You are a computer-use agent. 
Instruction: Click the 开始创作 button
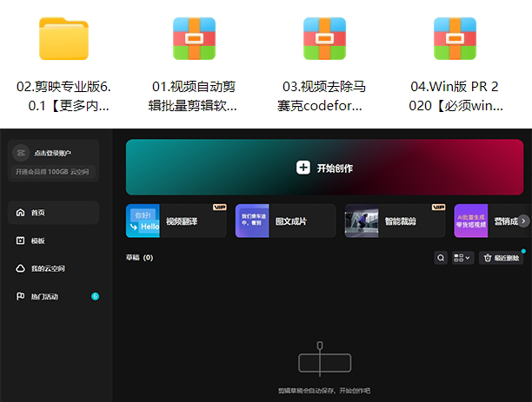(324, 168)
